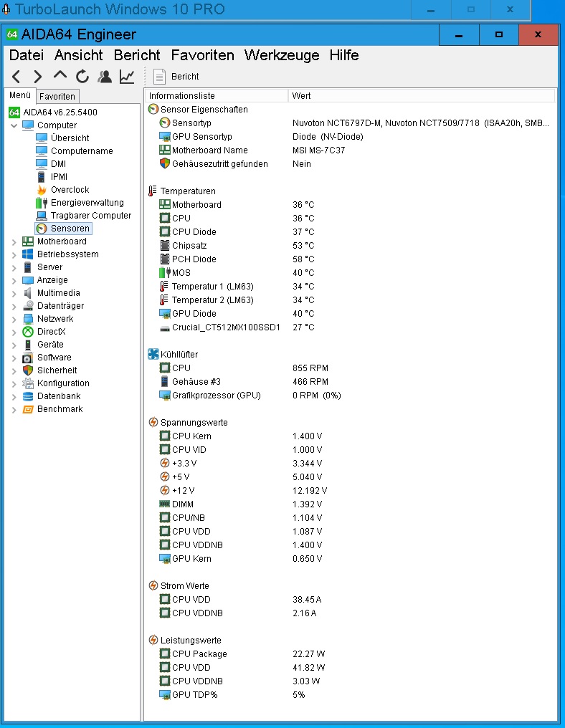Open the Ansicht menu
Viewport: 565px width, 728px height.
[x=79, y=55]
